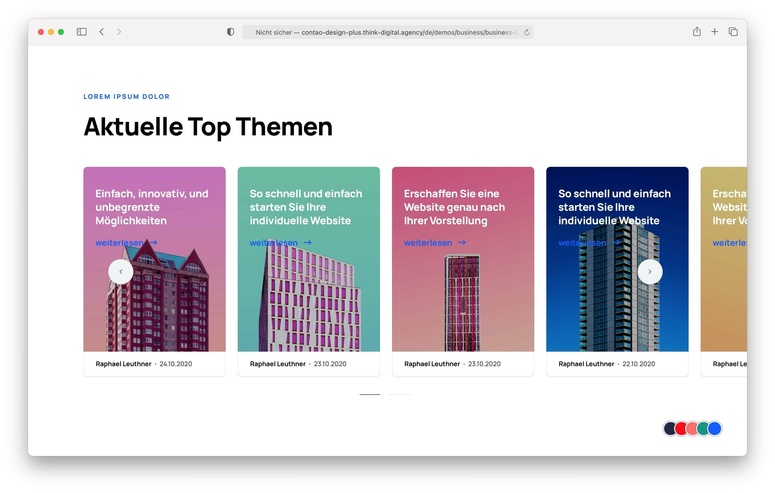Choose the green color swatch
The image size is (775, 493).
pos(703,428)
